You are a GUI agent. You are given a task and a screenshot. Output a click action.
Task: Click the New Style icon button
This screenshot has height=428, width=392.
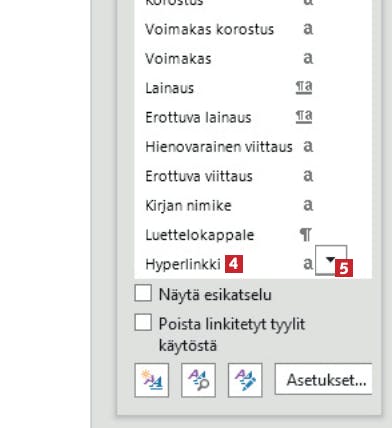[x=152, y=380]
